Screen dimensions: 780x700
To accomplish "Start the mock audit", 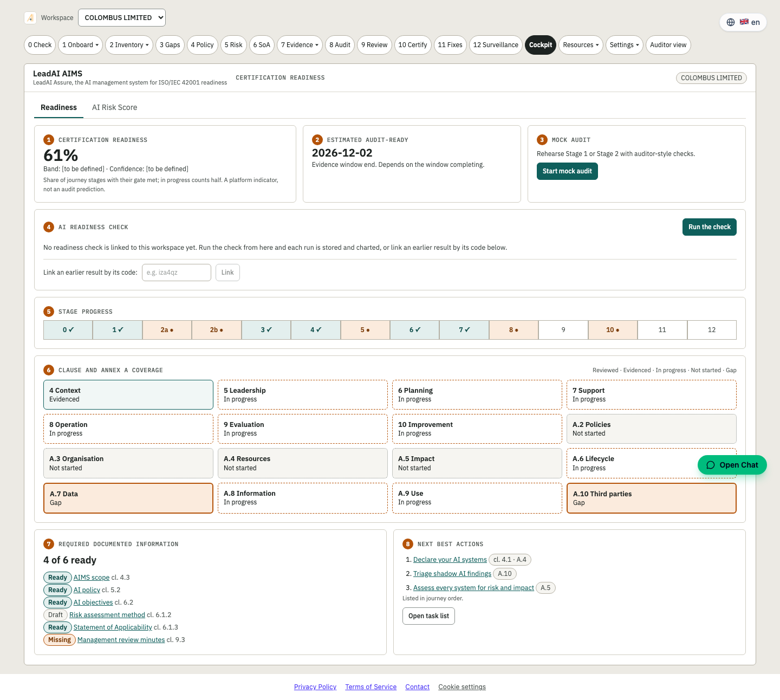I will [567, 171].
